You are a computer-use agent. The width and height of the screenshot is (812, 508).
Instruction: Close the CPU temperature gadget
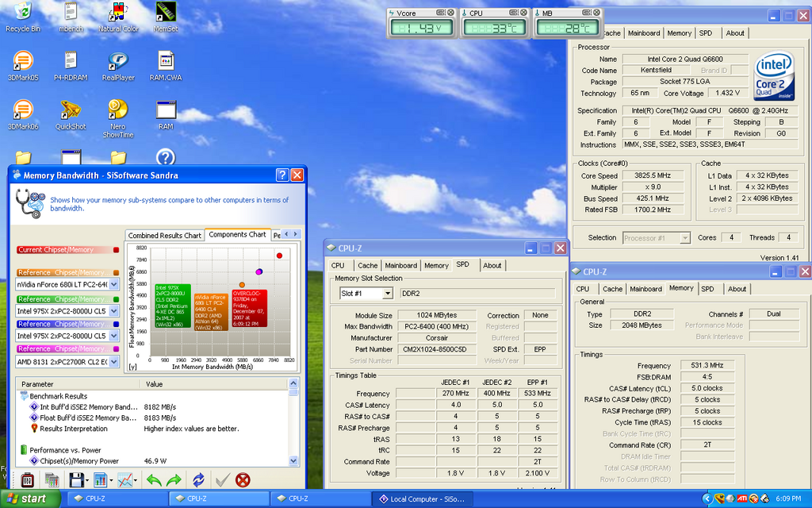[523, 13]
